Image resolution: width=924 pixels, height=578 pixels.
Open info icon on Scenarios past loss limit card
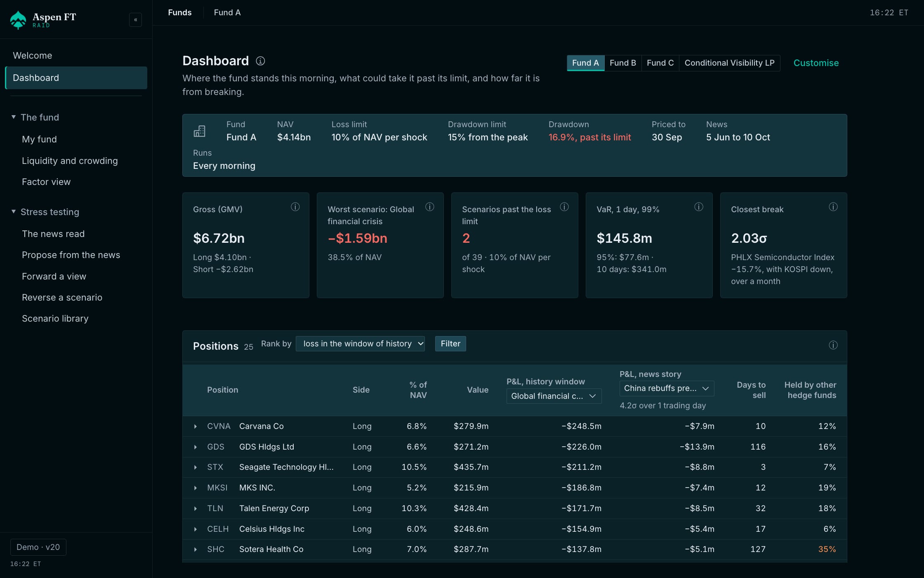pyautogui.click(x=564, y=207)
